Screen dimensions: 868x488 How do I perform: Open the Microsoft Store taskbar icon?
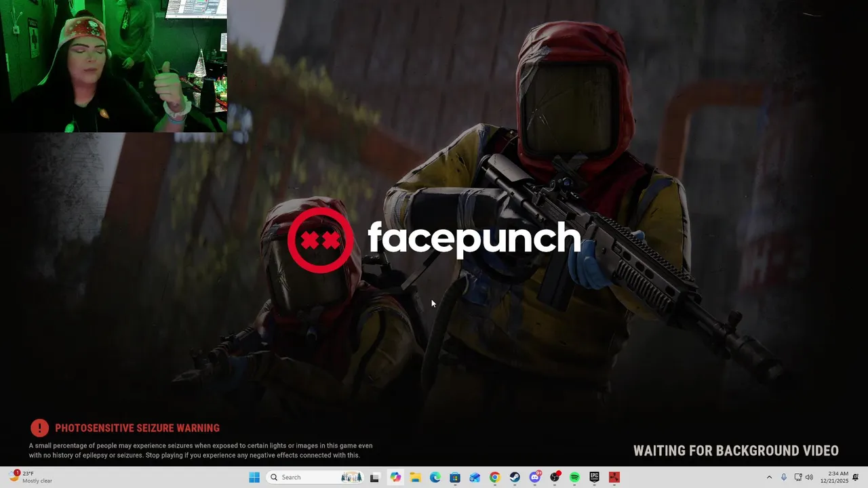click(x=455, y=477)
